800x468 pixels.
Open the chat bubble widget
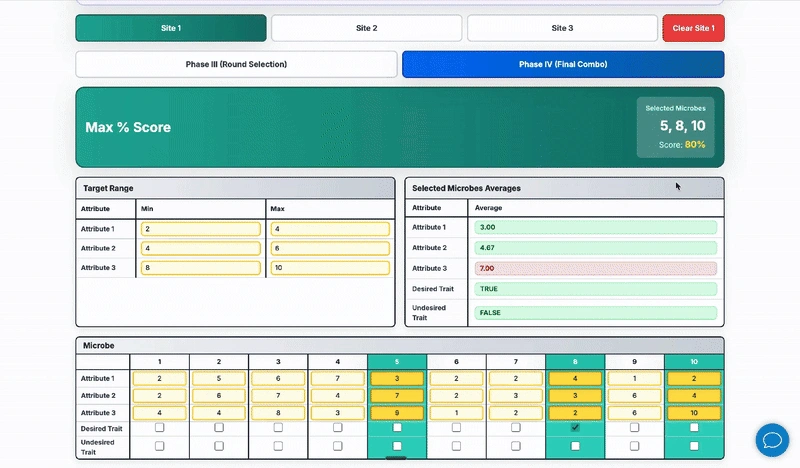(772, 440)
